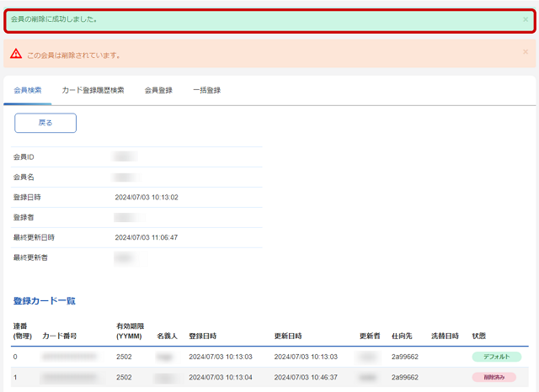Close the orange deleted-member warning banner

click(526, 52)
